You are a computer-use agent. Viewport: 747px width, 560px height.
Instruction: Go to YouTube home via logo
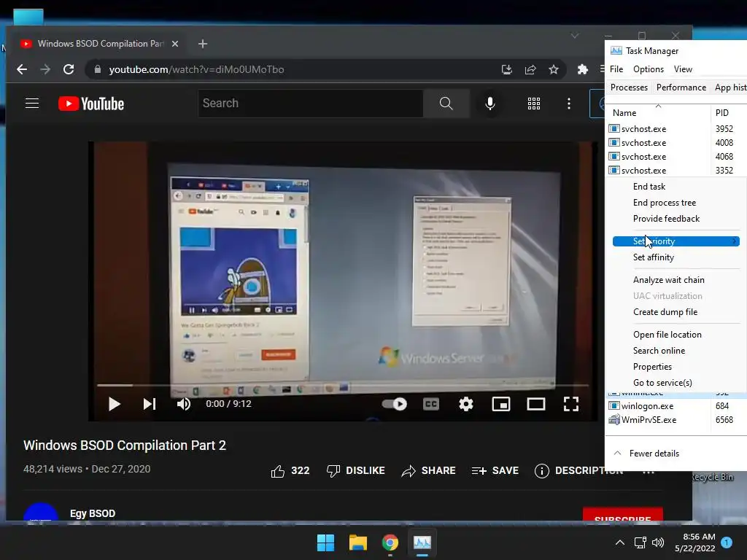(x=91, y=104)
